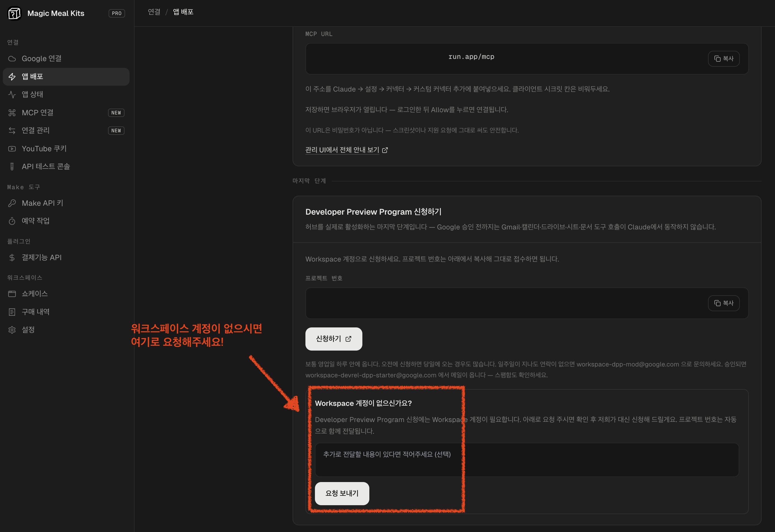Open 쇼케이스 in the sidebar
The image size is (775, 532).
point(66,294)
